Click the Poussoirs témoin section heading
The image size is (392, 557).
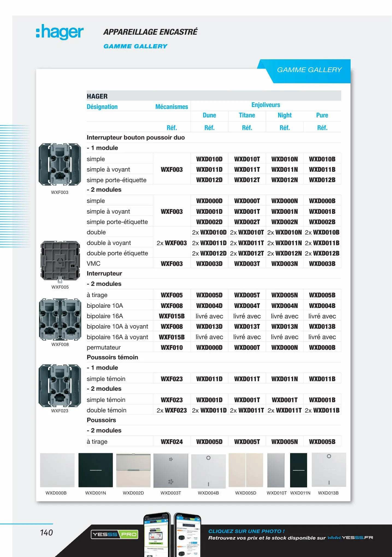click(112, 357)
